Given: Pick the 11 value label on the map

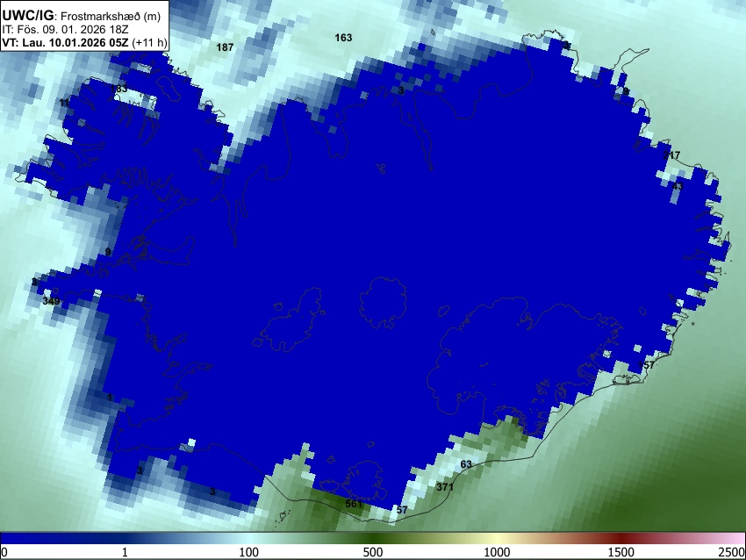Looking at the screenshot, I should point(65,103).
